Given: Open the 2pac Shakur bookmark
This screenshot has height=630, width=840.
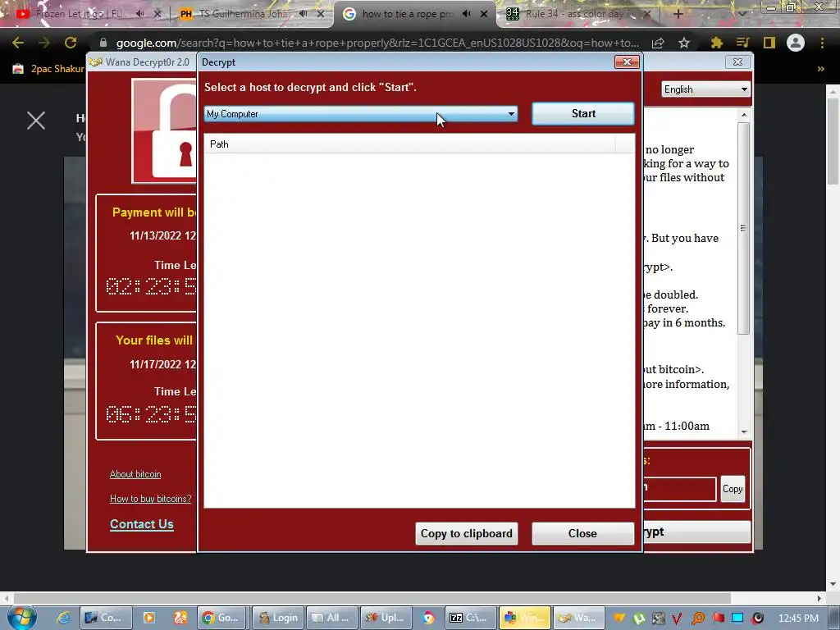Looking at the screenshot, I should tap(48, 69).
